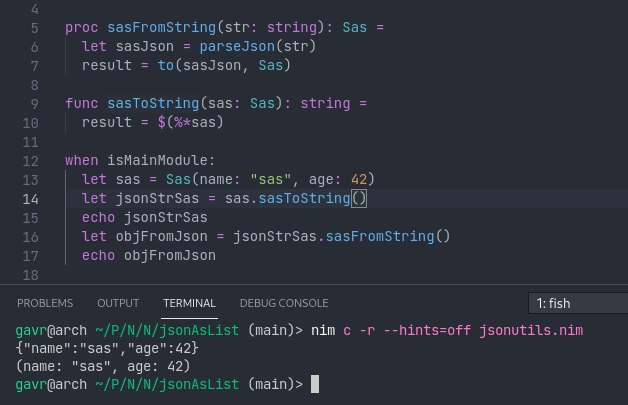Click the sasFromString proc name on line 5
The image size is (628, 405).
(161, 27)
